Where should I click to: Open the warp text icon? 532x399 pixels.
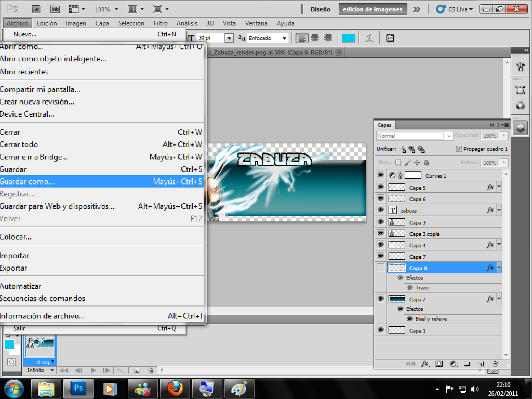[x=369, y=38]
